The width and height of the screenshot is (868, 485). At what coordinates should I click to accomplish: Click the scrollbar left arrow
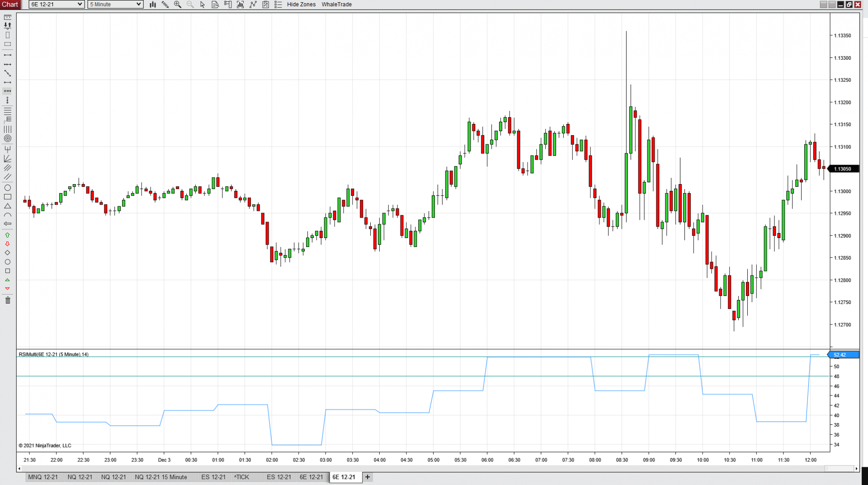pos(19,469)
